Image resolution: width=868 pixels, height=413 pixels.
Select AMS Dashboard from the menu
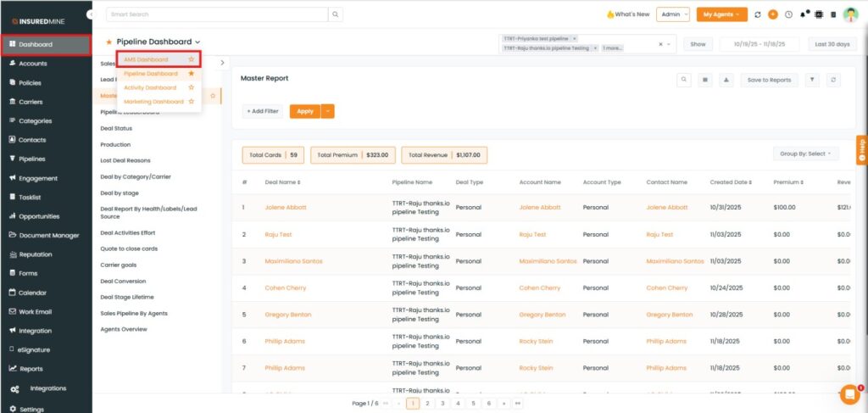tap(146, 59)
